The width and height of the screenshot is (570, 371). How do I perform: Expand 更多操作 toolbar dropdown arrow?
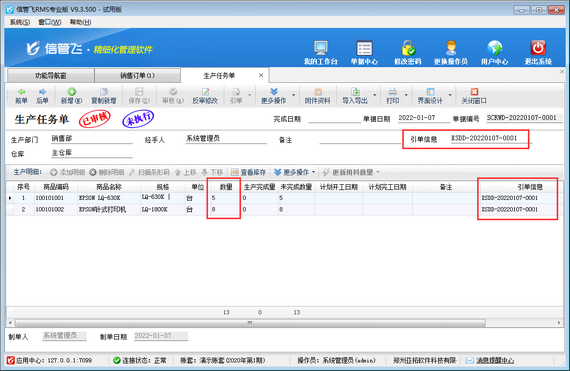[294, 95]
